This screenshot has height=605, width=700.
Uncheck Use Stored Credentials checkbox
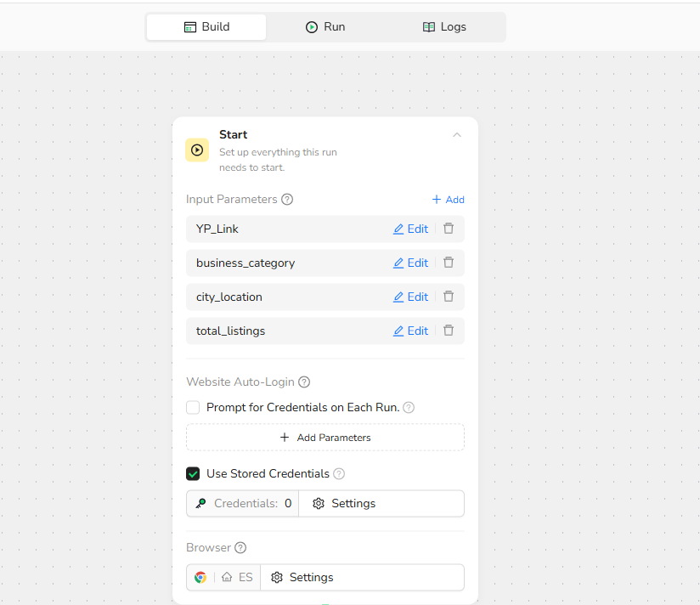pos(193,474)
